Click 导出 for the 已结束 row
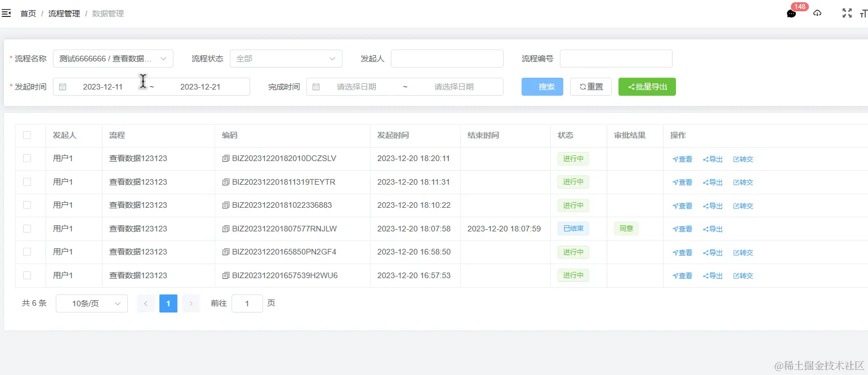The width and height of the screenshot is (868, 375). pyautogui.click(x=713, y=229)
